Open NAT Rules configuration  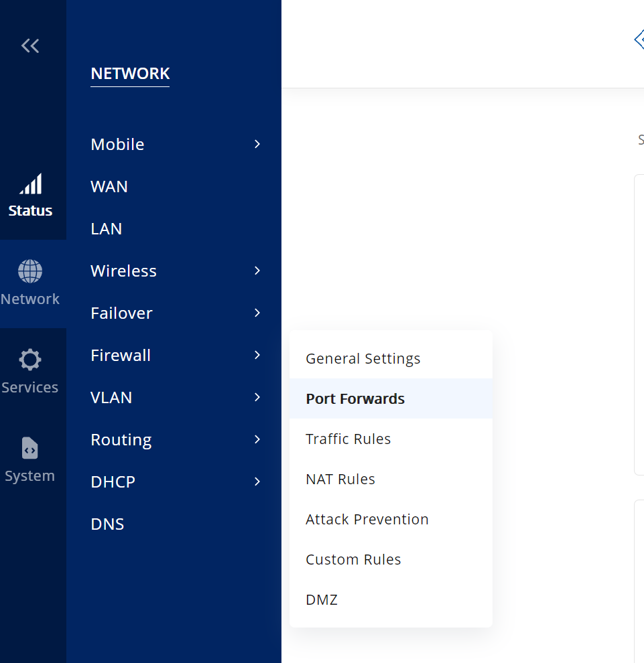(339, 479)
